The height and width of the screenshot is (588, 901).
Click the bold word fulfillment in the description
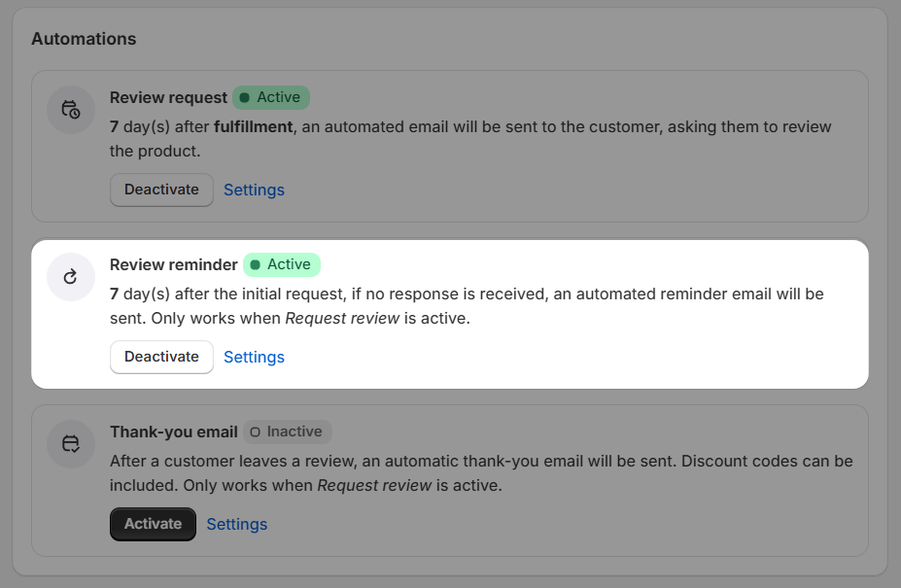coord(253,126)
